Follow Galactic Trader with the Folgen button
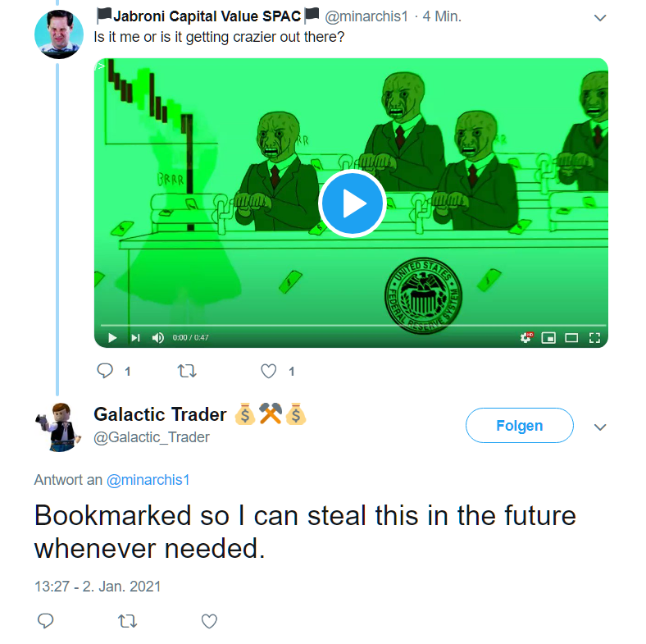 coord(520,425)
